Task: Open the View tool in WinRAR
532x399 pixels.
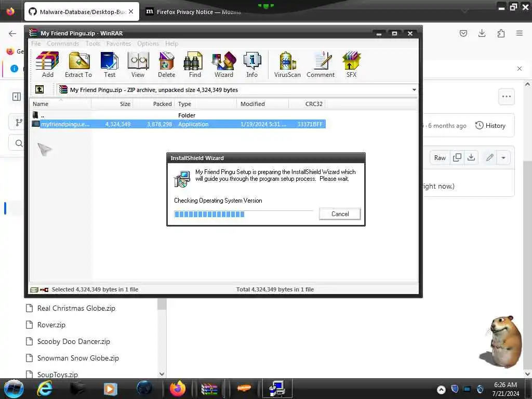Action: pos(138,64)
